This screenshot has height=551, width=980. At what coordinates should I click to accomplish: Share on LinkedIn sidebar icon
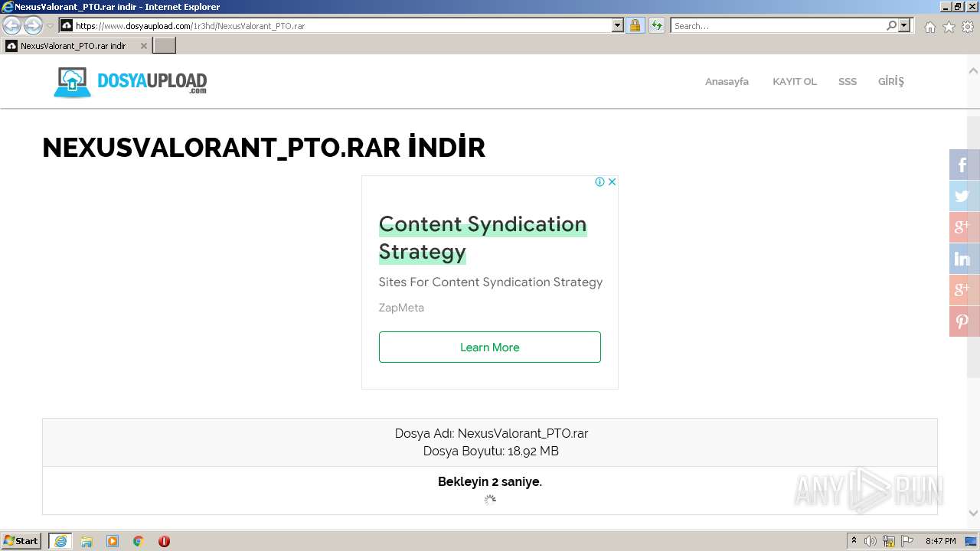(964, 259)
